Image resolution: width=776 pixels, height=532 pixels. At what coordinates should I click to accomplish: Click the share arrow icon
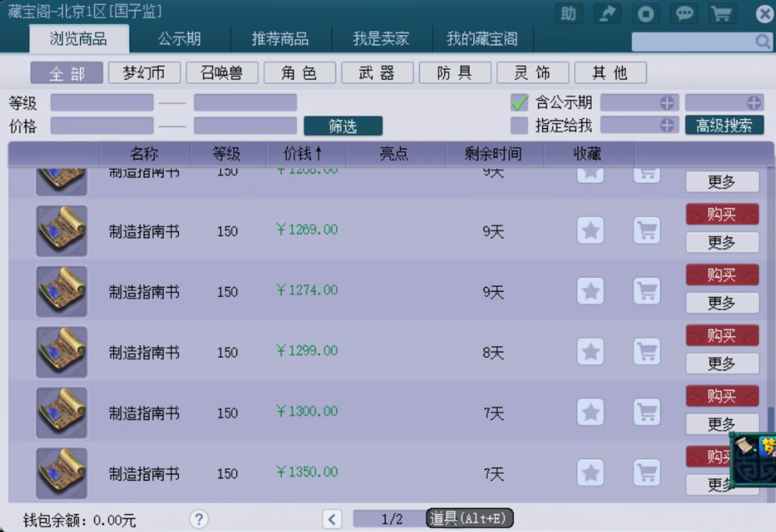pyautogui.click(x=606, y=13)
